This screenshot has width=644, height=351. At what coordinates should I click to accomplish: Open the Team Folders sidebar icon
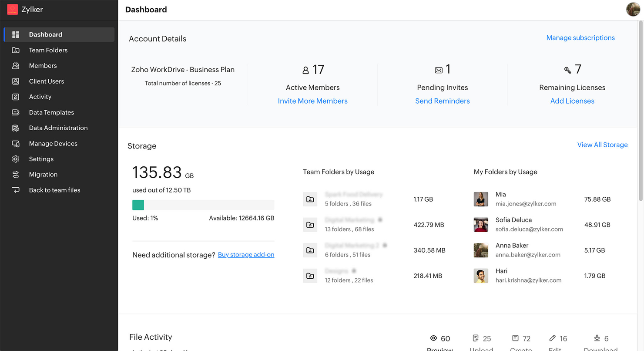[x=16, y=50]
